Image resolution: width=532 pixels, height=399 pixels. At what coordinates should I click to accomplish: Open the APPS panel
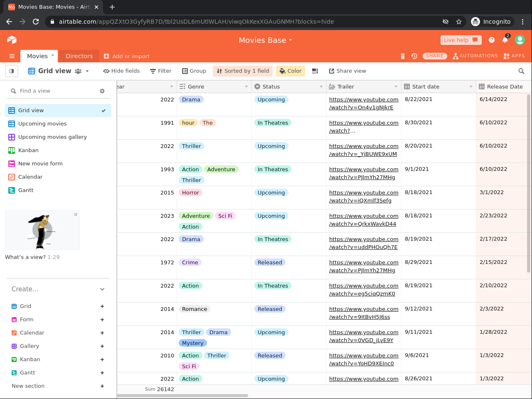(x=514, y=56)
